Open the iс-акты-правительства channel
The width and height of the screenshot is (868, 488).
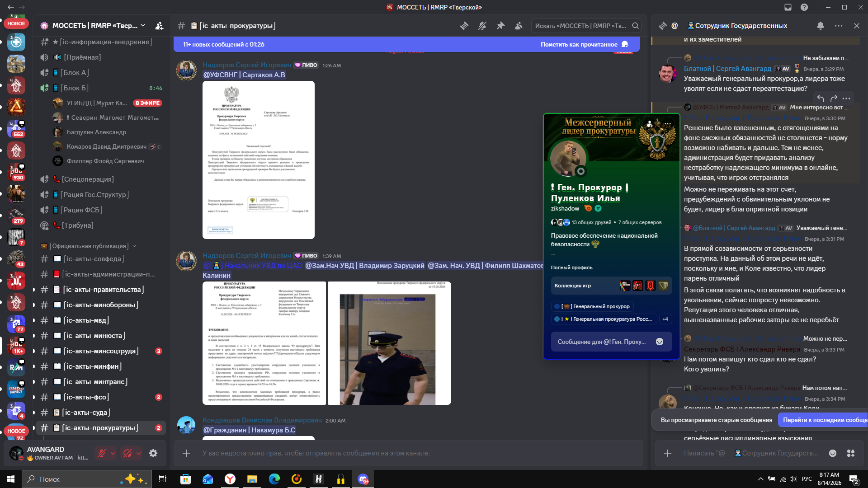pos(101,290)
